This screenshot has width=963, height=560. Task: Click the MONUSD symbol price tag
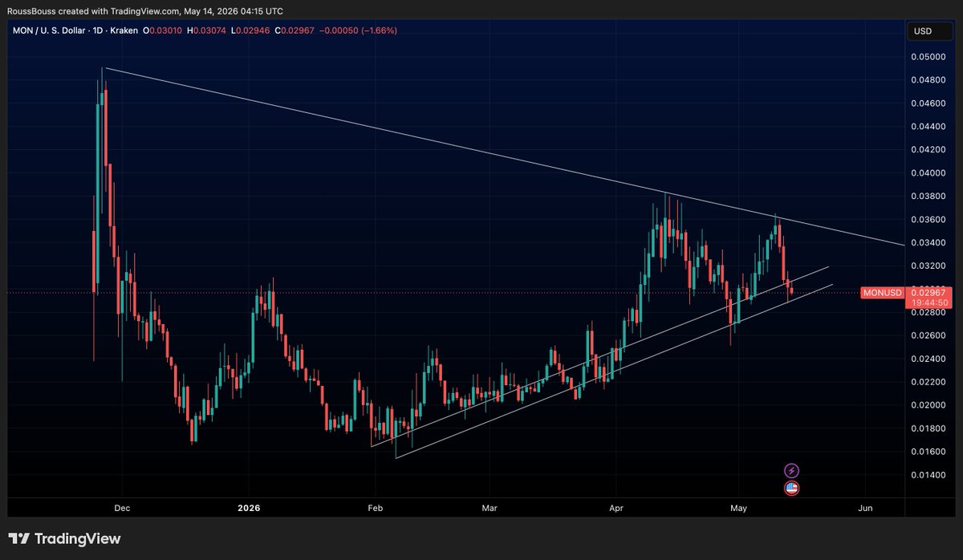883,293
